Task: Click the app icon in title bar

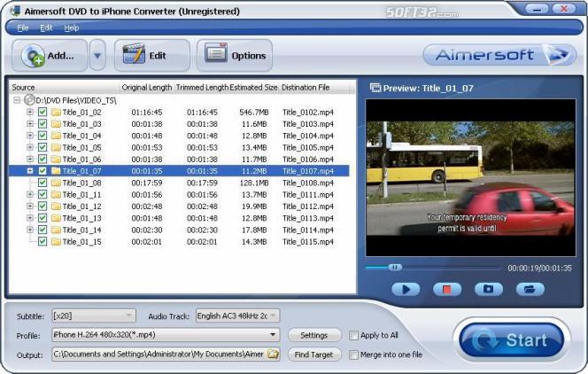Action: (15, 11)
